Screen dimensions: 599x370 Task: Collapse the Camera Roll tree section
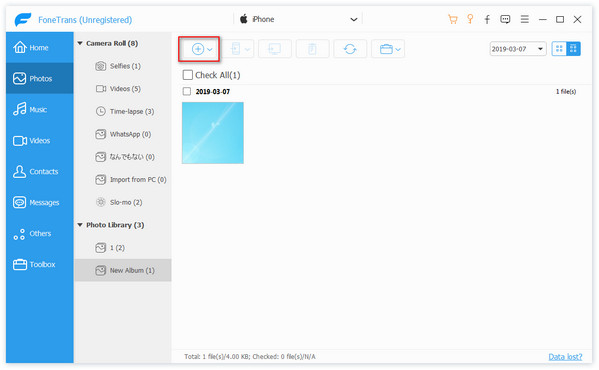tap(80, 43)
